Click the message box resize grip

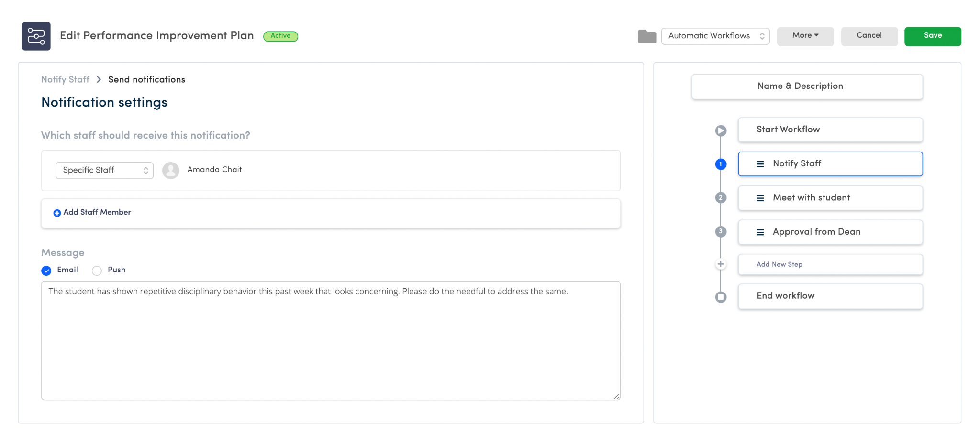point(616,396)
